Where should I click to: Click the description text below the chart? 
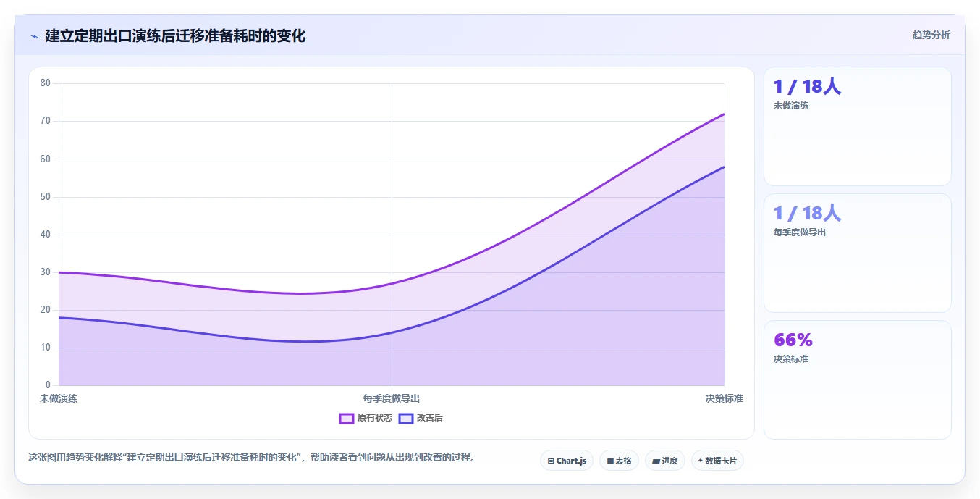click(251, 458)
